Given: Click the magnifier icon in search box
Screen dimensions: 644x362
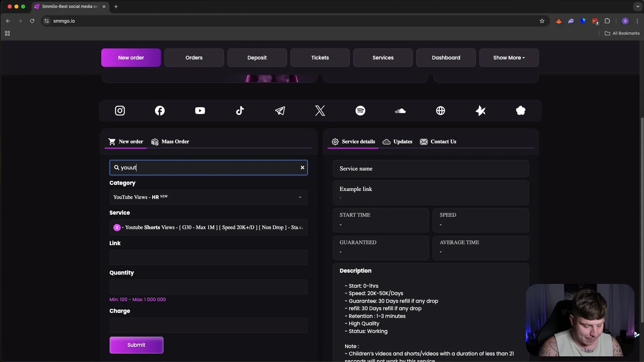Looking at the screenshot, I should tap(116, 168).
